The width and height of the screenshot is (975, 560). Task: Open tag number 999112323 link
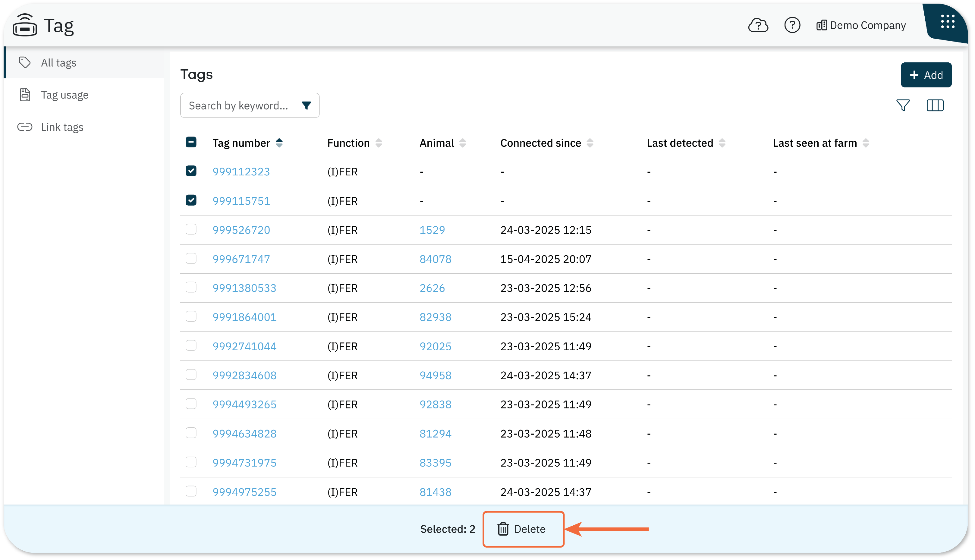241,171
